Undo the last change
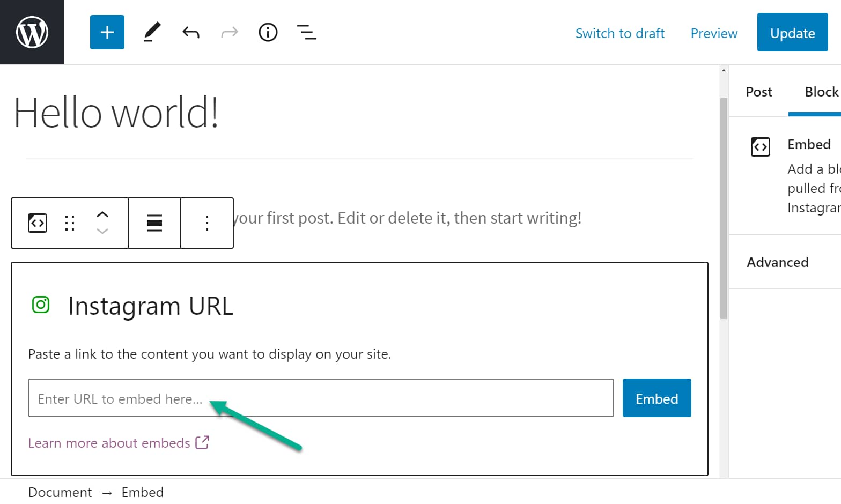841x504 pixels. [191, 33]
